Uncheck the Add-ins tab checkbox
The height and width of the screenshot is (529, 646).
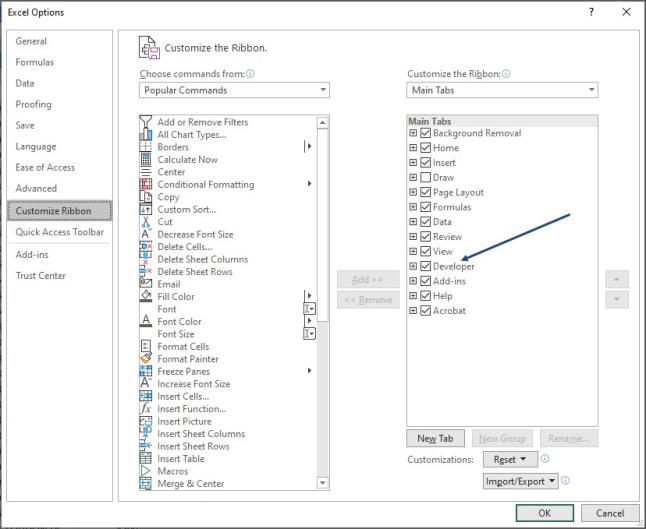[x=426, y=281]
